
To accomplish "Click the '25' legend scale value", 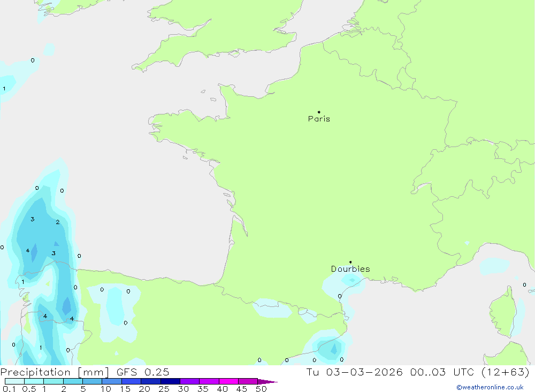I will pos(164,389).
